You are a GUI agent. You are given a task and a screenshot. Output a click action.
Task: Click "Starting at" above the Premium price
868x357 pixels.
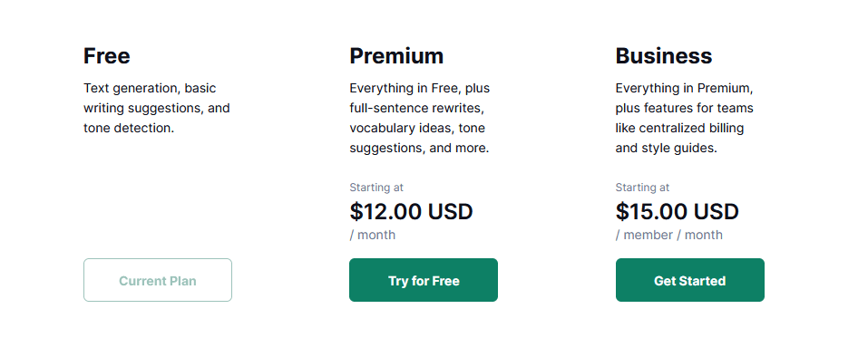point(376,188)
